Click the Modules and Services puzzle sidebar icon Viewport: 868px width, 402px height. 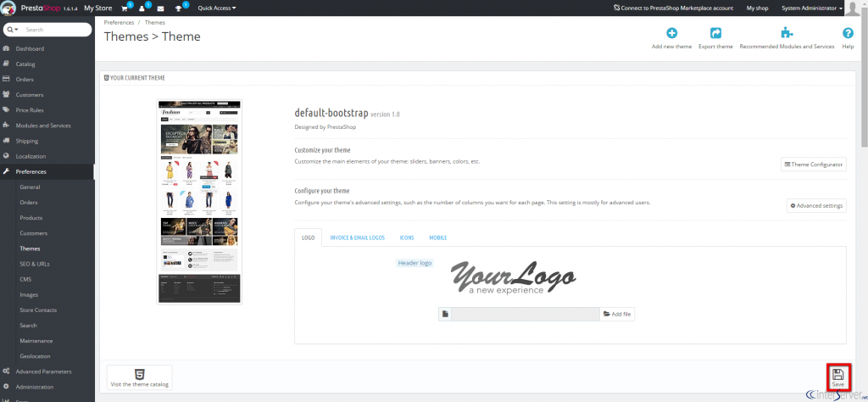coord(6,126)
